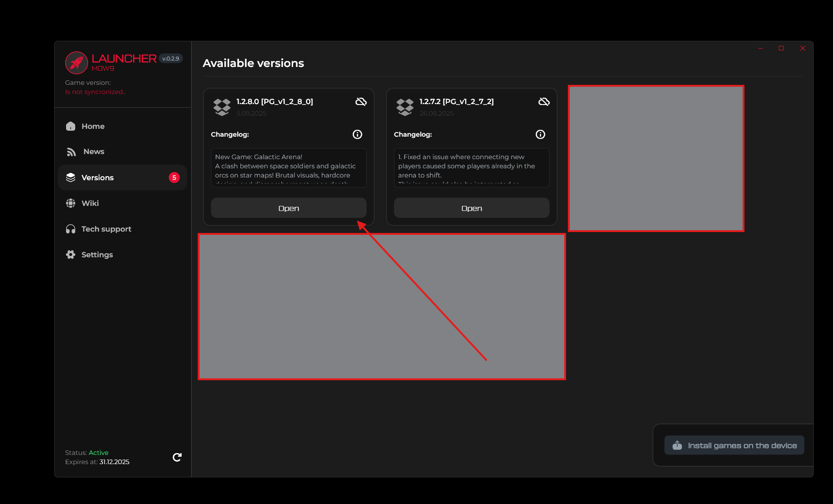Open the Settings page
The height and width of the screenshot is (504, 833).
(x=97, y=255)
